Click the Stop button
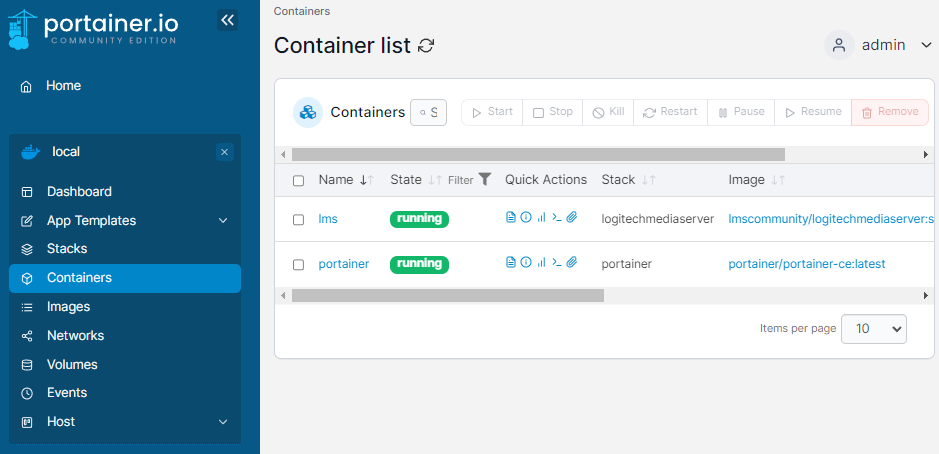 click(553, 112)
